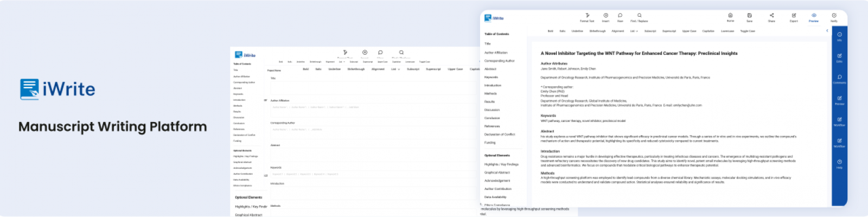This screenshot has height=217, width=868.
Task: Share the manuscript from front preview window
Action: [x=771, y=17]
